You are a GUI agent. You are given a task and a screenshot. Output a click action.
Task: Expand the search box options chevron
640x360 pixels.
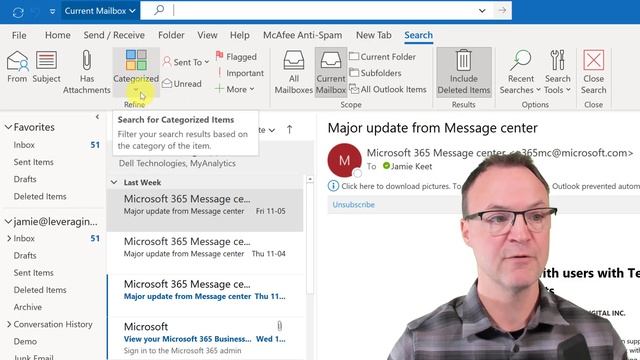482,11
